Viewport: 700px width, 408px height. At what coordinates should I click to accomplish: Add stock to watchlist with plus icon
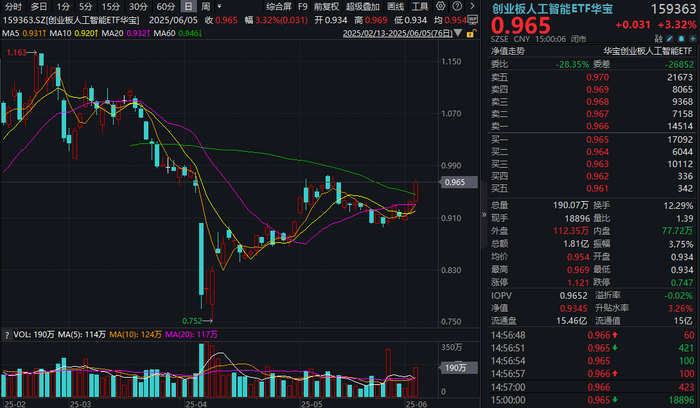tap(692, 39)
